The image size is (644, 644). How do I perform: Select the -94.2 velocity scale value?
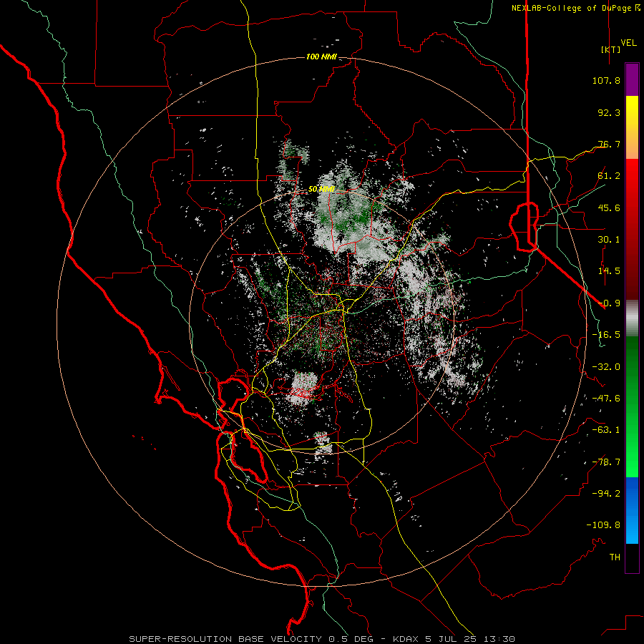606,494
